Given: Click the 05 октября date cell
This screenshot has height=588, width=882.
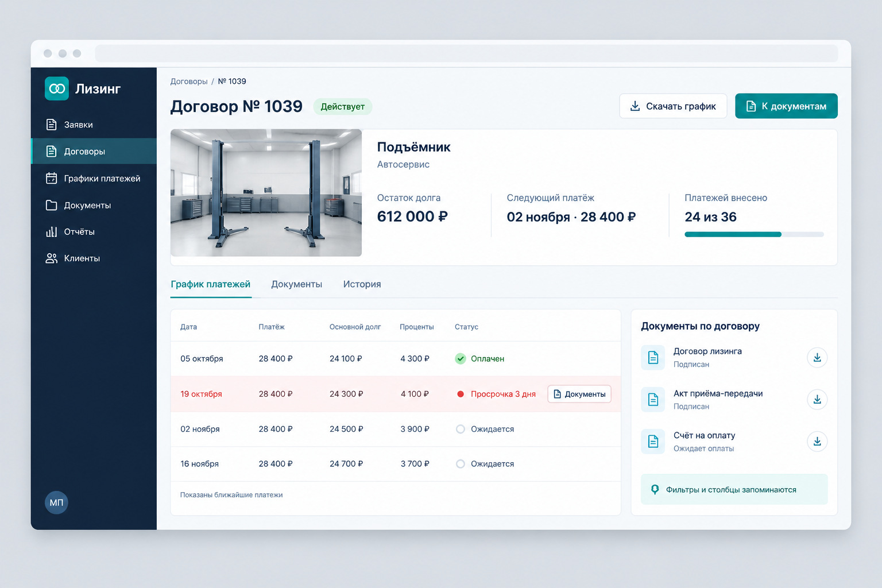Looking at the screenshot, I should (x=202, y=359).
